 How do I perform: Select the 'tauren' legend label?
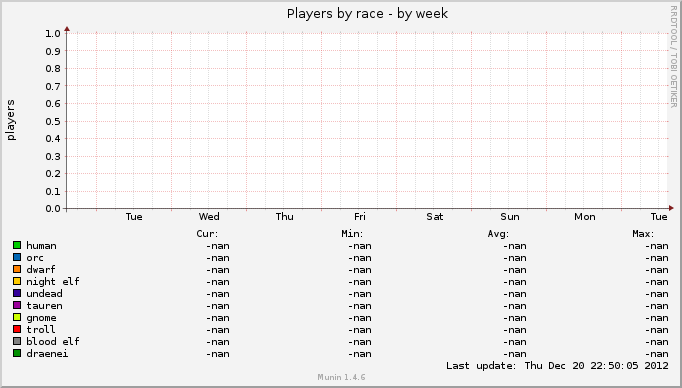click(44, 306)
